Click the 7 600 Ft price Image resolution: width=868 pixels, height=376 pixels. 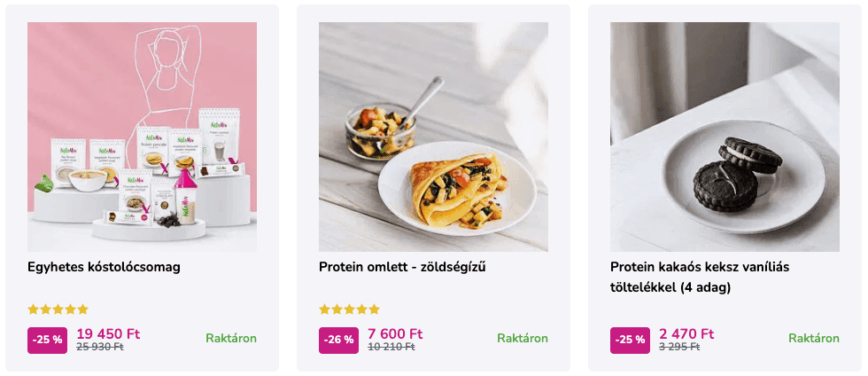[395, 333]
